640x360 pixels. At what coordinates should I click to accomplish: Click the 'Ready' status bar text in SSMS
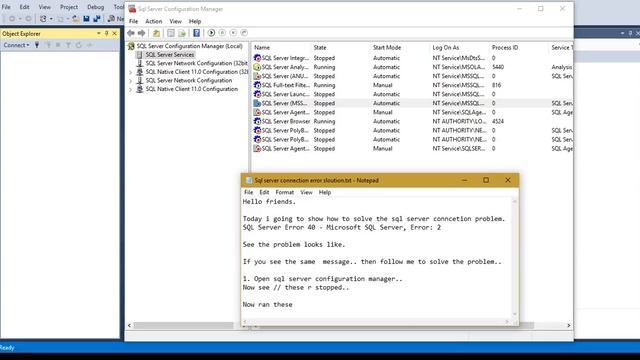(x=7, y=348)
